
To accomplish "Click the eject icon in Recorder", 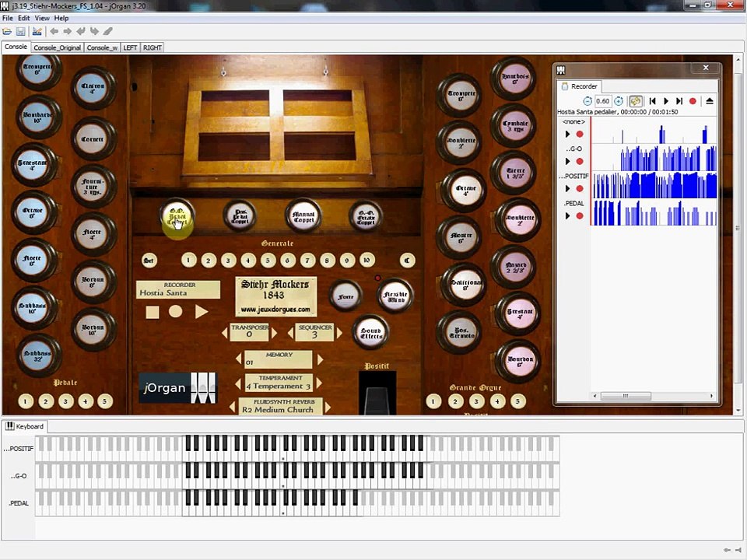I will pos(710,101).
